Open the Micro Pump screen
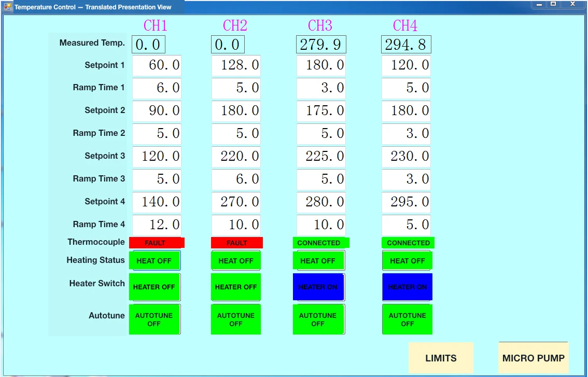Image resolution: width=588 pixels, height=377 pixels. click(x=533, y=357)
